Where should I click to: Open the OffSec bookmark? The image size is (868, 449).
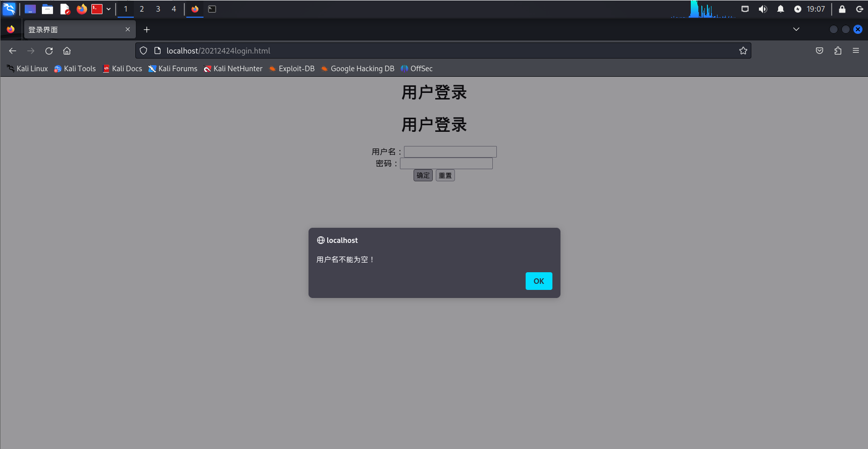tap(417, 69)
